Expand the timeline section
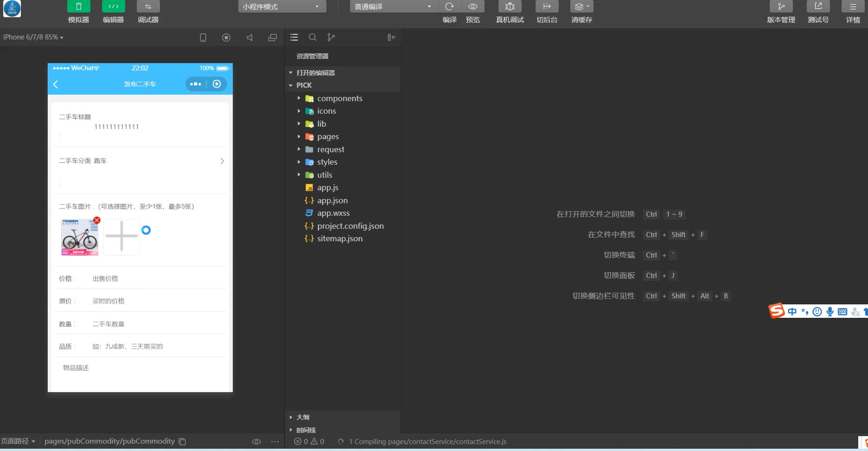The image size is (868, 451). pos(343,430)
